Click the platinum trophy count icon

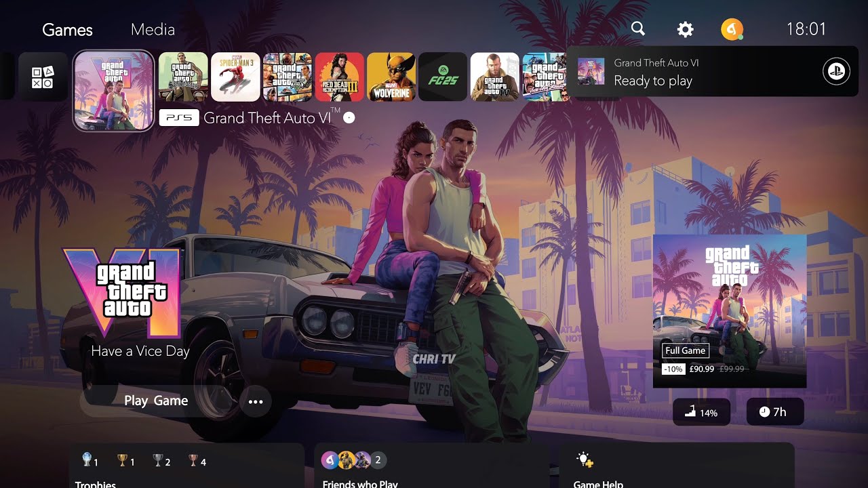(87, 460)
